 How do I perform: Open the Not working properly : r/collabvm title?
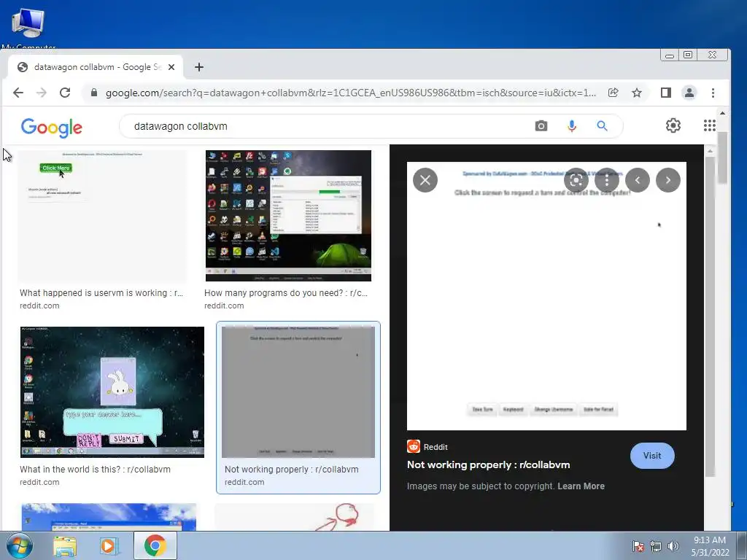point(488,464)
